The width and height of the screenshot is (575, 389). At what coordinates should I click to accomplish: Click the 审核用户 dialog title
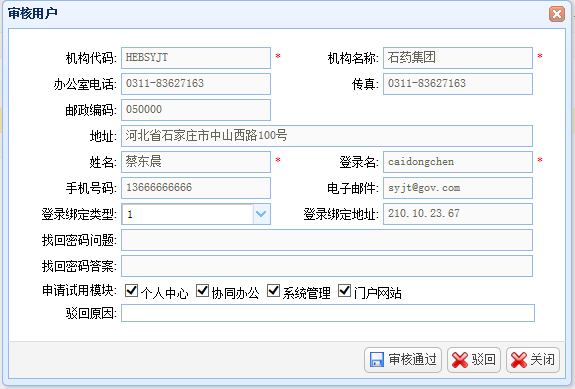33,14
